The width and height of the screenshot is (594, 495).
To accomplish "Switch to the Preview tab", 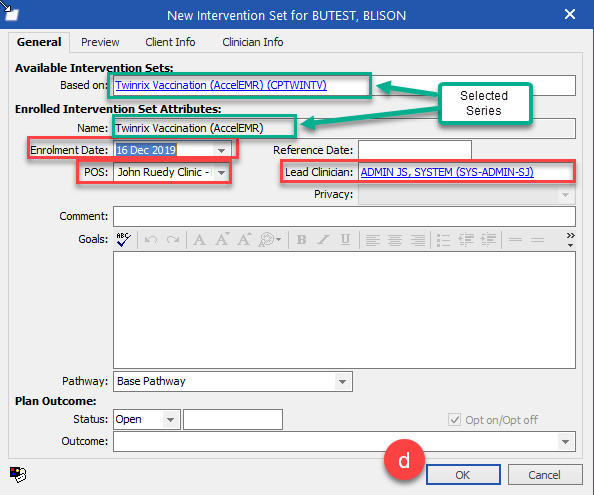I will (100, 42).
